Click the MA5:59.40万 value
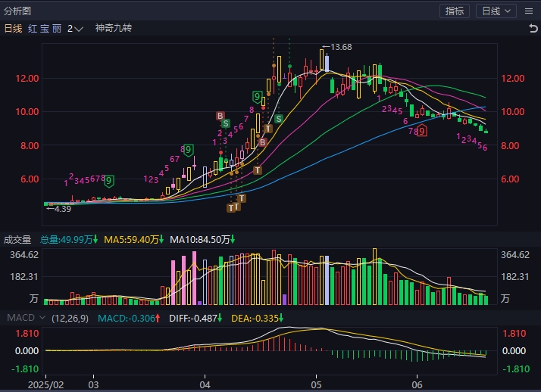Viewport: 541px width, 392px height. 131,239
